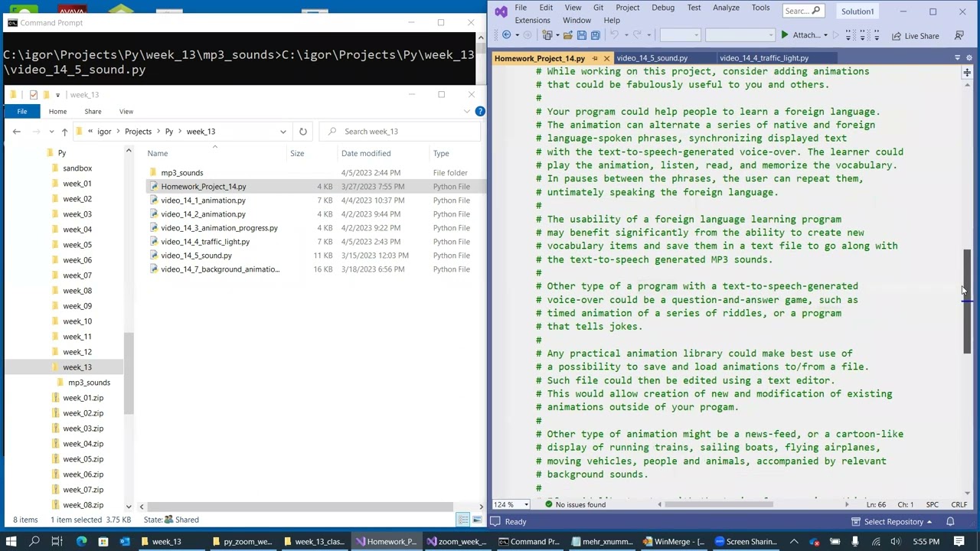This screenshot has width=980, height=551.
Task: Open the Attach button dropdown arrow
Action: pyautogui.click(x=826, y=35)
